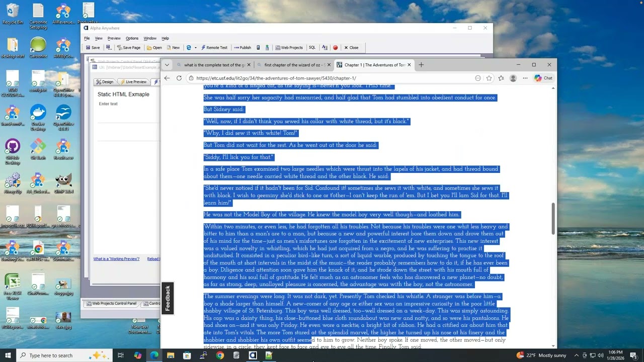Click the GIMP desktop icon
The height and width of the screenshot is (362, 644).
(x=63, y=184)
